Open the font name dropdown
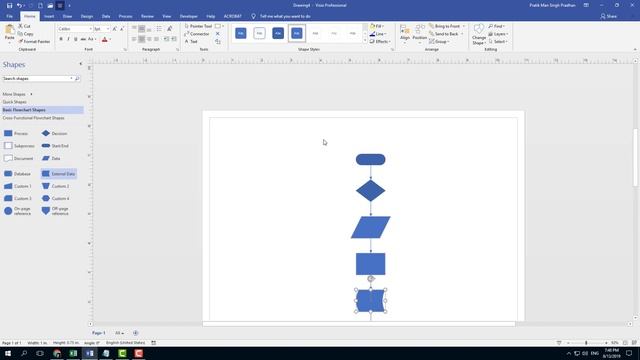This screenshot has height=360, width=640. (91, 29)
